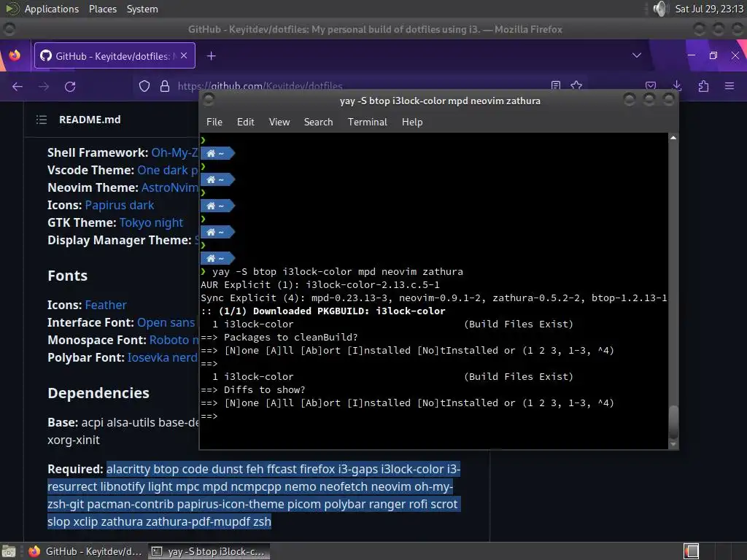Open terminal Help menu
This screenshot has height=560, width=747.
tap(412, 122)
